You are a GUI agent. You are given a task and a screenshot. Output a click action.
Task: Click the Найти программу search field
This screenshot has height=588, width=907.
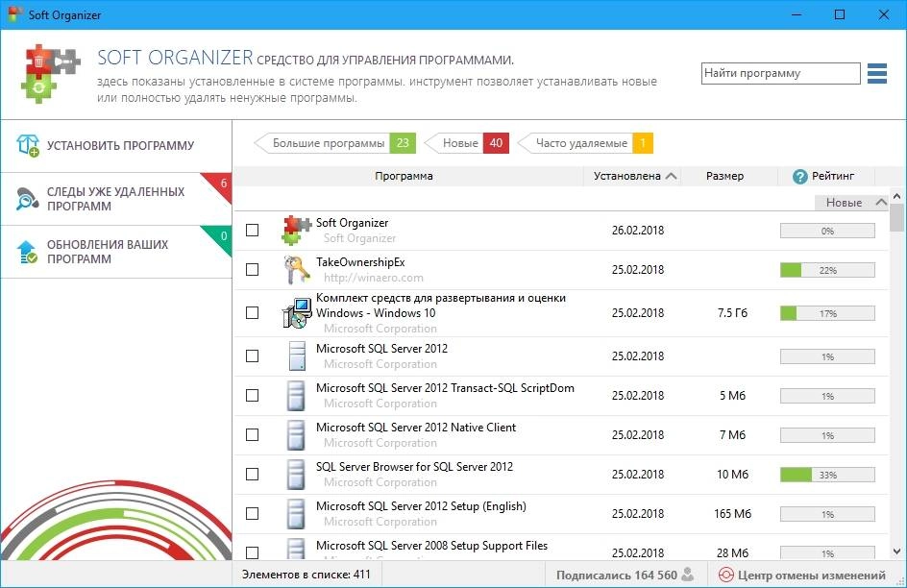click(780, 73)
